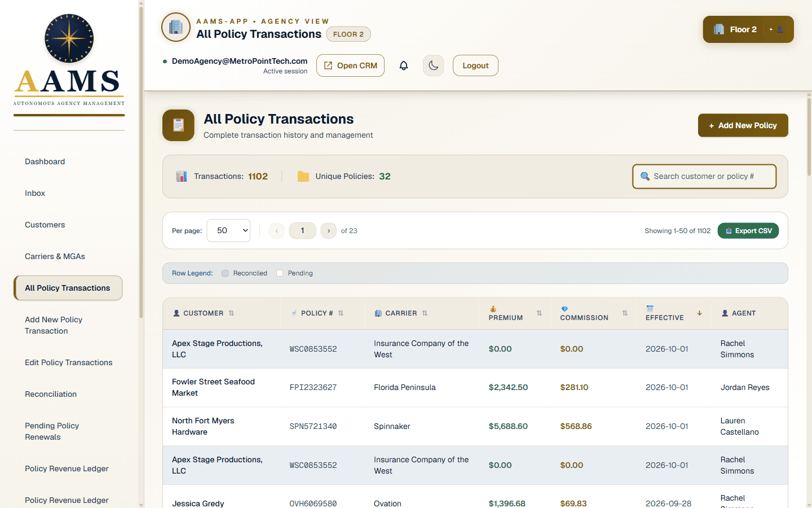Open the Per page dropdown
The width and height of the screenshot is (812, 508).
[228, 230]
